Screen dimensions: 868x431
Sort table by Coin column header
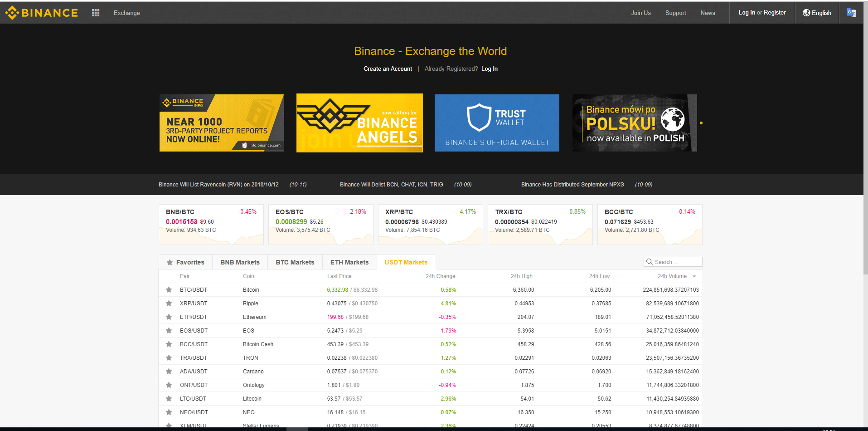248,276
